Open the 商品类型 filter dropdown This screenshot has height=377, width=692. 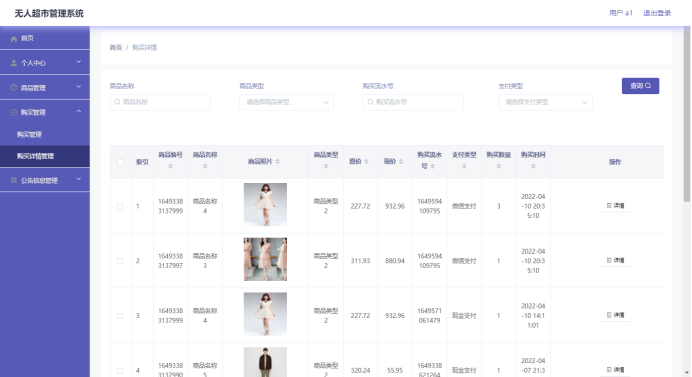point(286,102)
